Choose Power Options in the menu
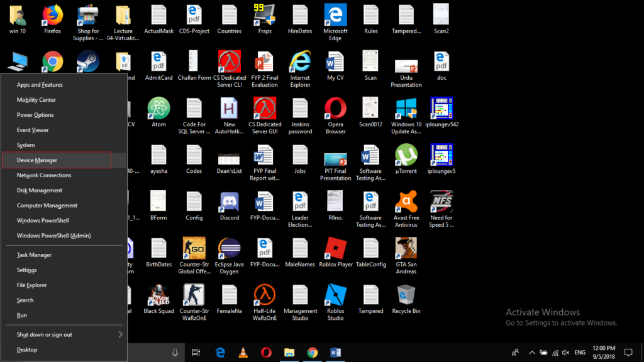The image size is (644, 362). tap(64, 115)
